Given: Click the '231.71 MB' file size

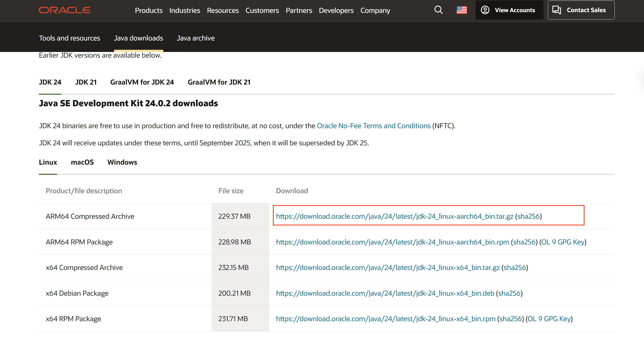Looking at the screenshot, I should tap(233, 319).
